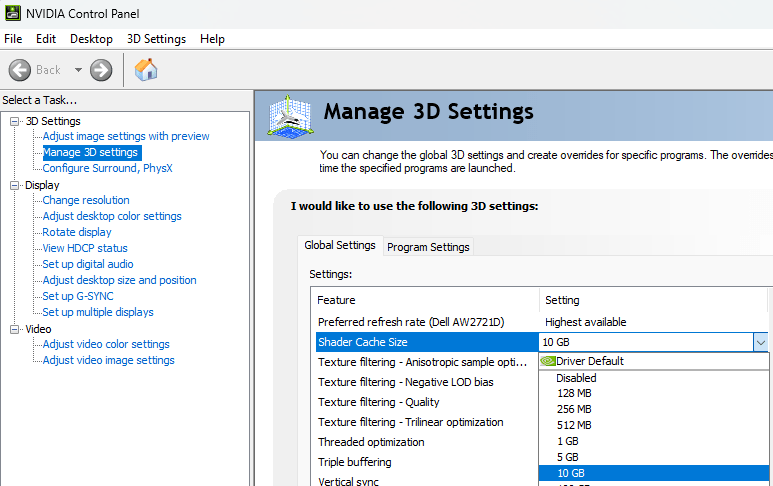Screen dimensions: 773x486
Task: Open the Back button history dropdown arrow
Action: (x=74, y=70)
